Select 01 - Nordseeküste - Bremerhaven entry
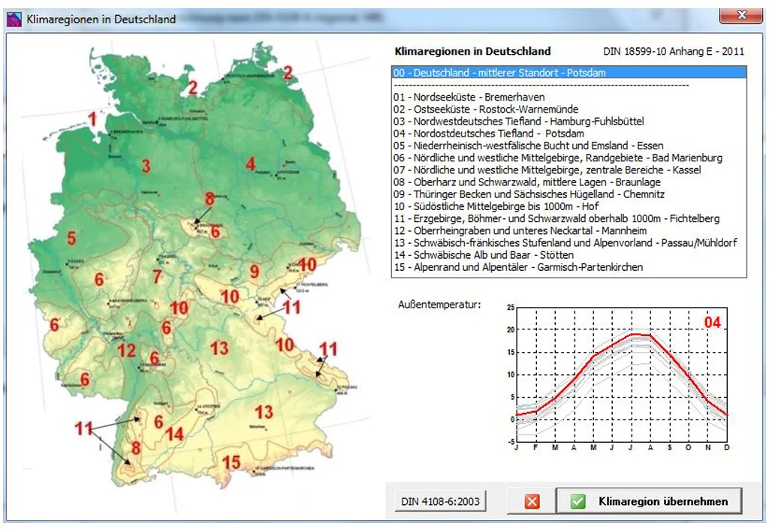This screenshot has height=532, width=769. [469, 98]
